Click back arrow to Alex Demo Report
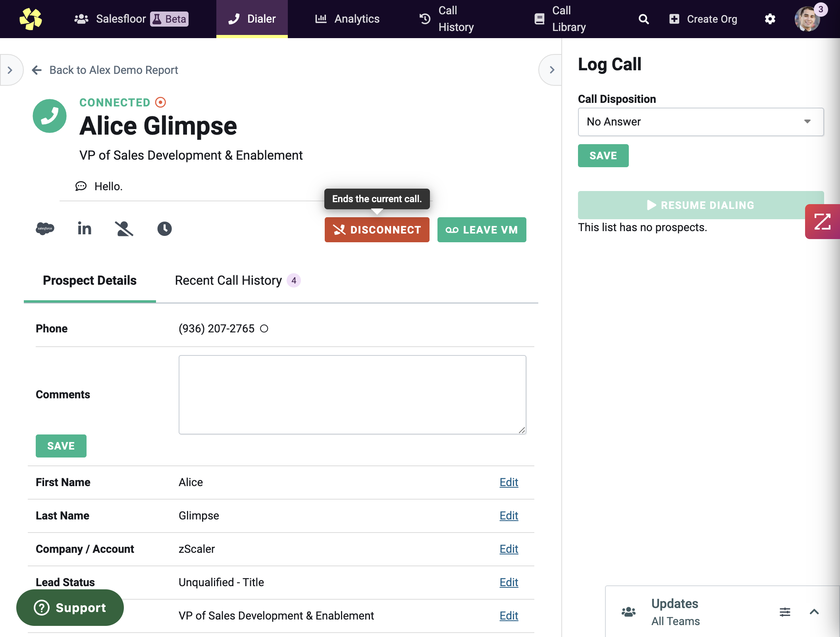Image resolution: width=840 pixels, height=637 pixels. [37, 70]
